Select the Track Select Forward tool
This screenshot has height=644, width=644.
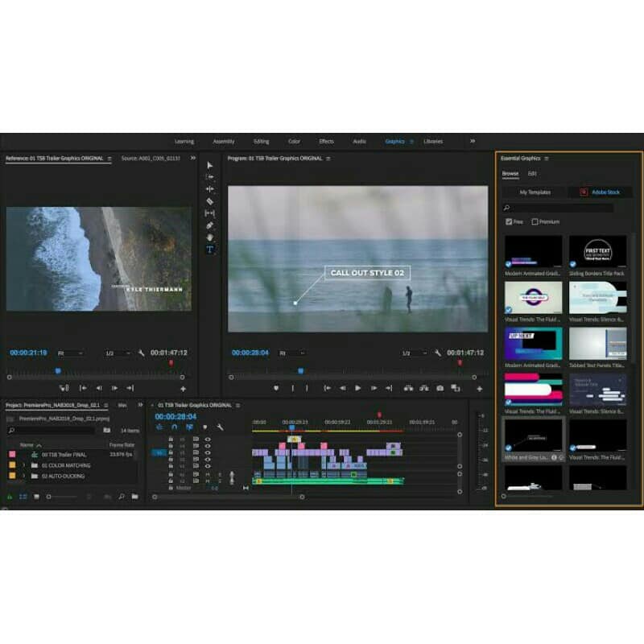(x=210, y=177)
